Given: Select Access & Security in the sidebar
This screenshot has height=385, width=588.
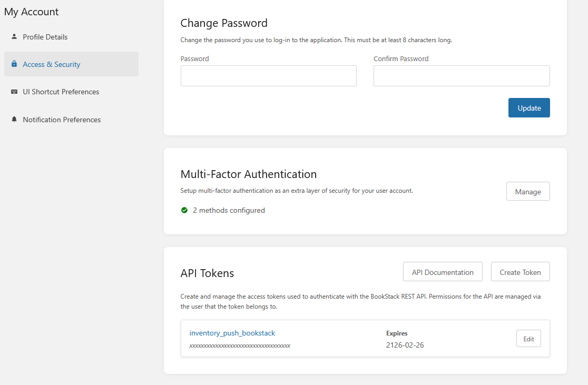Looking at the screenshot, I should click(52, 64).
